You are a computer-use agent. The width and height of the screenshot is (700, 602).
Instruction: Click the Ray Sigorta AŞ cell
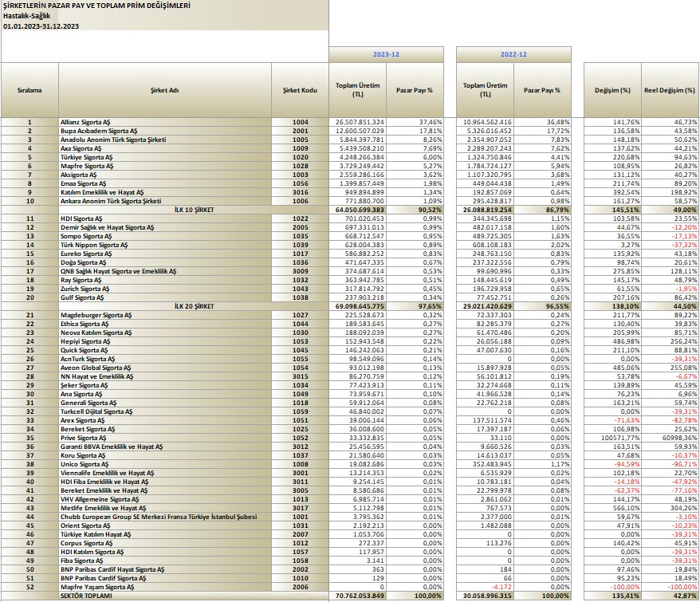(165, 280)
